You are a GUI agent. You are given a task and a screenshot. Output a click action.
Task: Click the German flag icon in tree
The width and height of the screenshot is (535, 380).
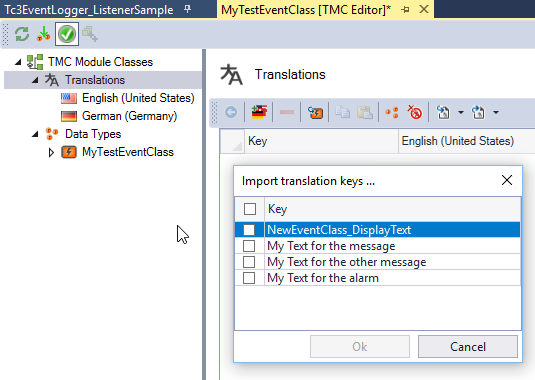(x=69, y=116)
